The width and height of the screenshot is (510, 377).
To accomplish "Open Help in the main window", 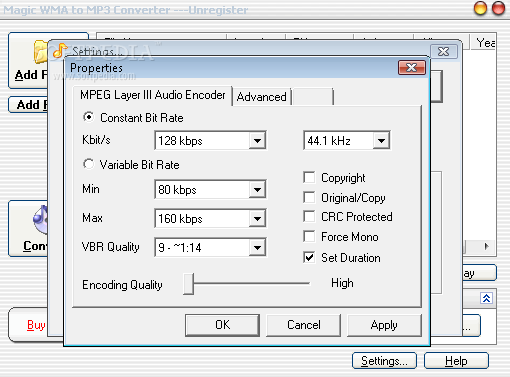I will click(x=456, y=361).
